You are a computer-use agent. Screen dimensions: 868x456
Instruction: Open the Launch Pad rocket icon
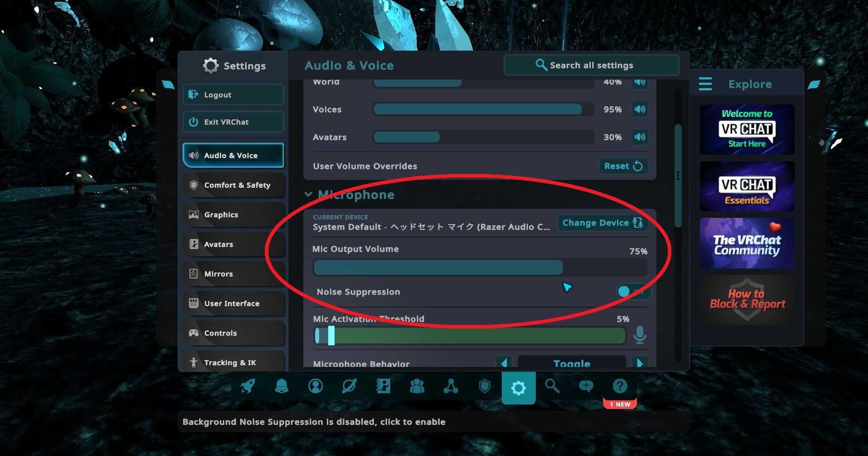pos(248,386)
